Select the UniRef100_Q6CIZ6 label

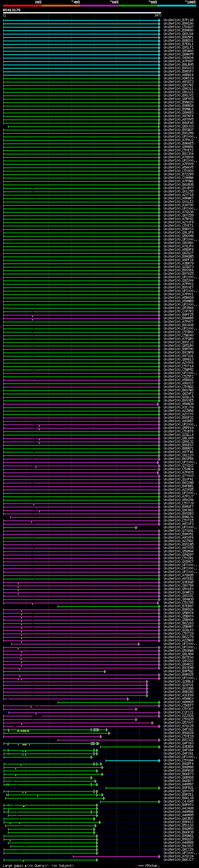pyautogui.click(x=178, y=850)
